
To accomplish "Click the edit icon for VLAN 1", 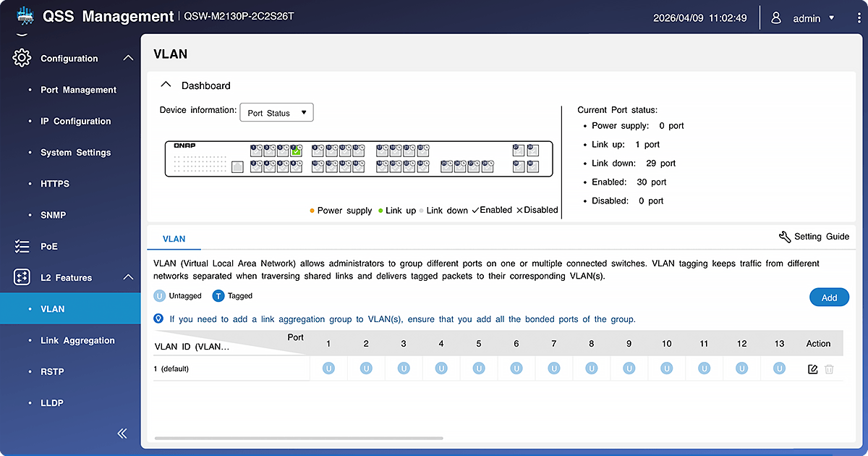I will click(x=812, y=369).
